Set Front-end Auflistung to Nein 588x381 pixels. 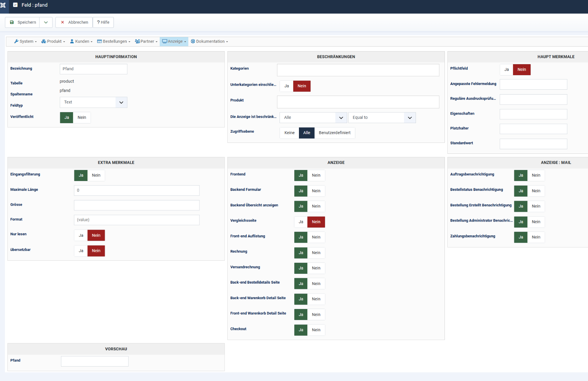316,237
